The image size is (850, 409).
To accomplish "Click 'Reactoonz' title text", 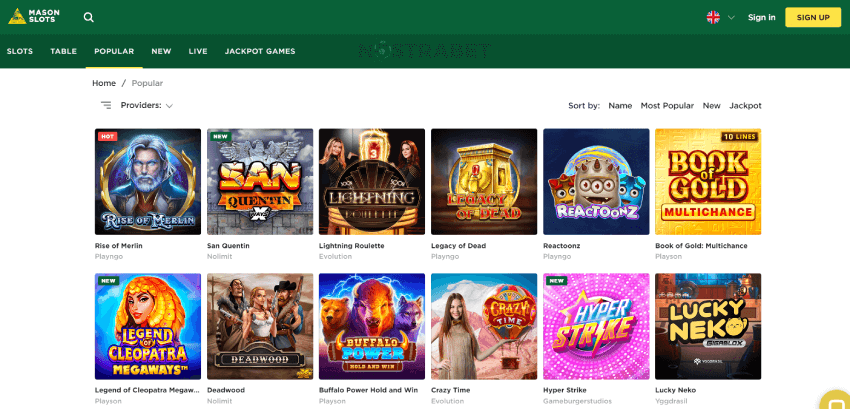I will pyautogui.click(x=562, y=246).
